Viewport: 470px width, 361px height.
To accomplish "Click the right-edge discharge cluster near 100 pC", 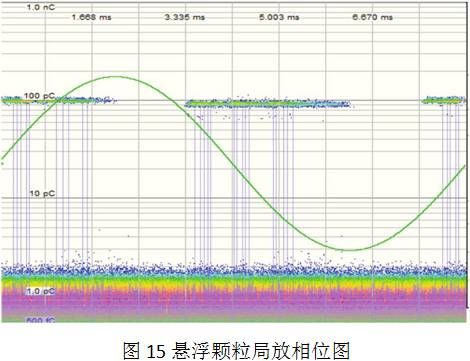I will 444,100.
